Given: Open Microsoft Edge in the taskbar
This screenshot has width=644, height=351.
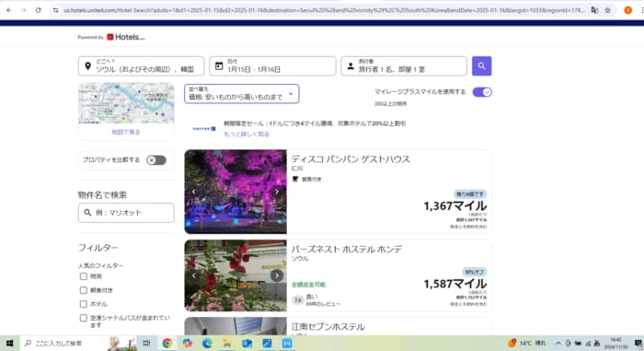Looking at the screenshot, I should point(207,344).
